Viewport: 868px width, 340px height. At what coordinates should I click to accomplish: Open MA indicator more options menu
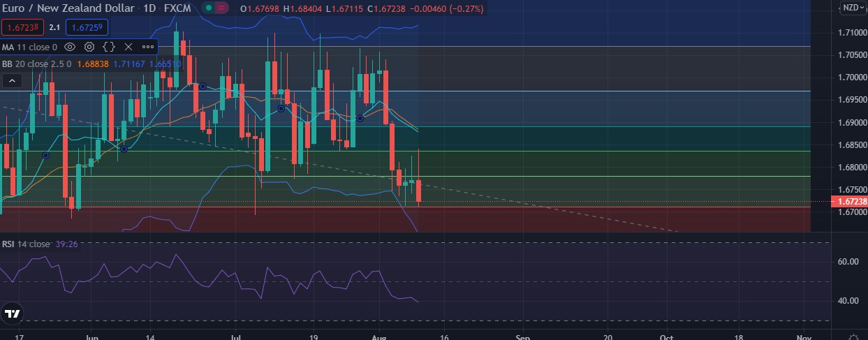coord(147,47)
